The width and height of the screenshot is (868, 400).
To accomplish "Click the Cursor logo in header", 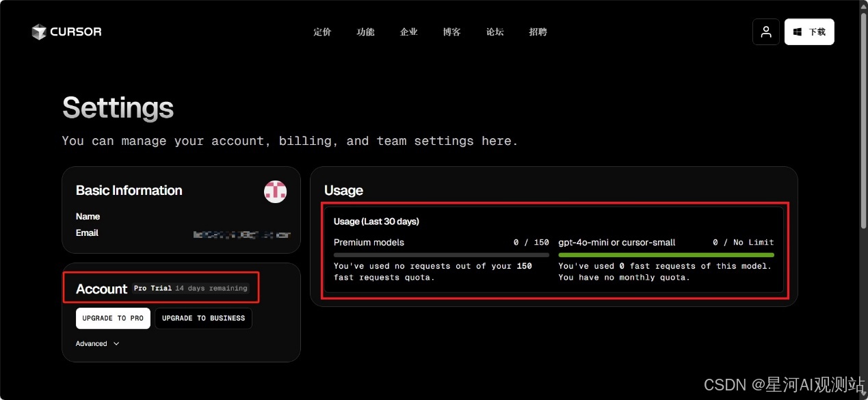I will pyautogui.click(x=66, y=31).
